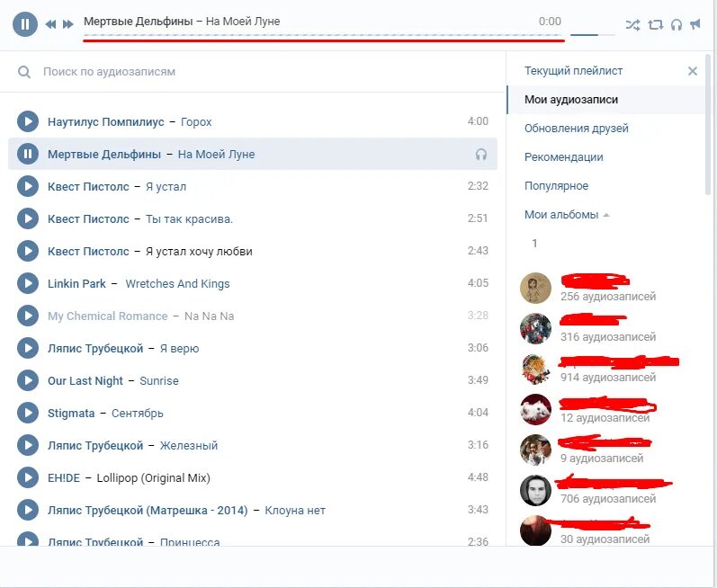
Task: Open Текущий плейлист tab
Action: click(573, 71)
